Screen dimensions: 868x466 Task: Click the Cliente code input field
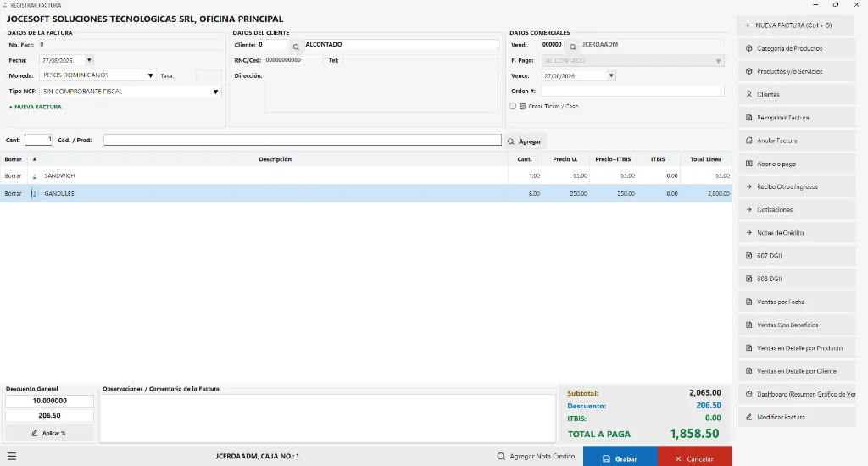(x=272, y=45)
